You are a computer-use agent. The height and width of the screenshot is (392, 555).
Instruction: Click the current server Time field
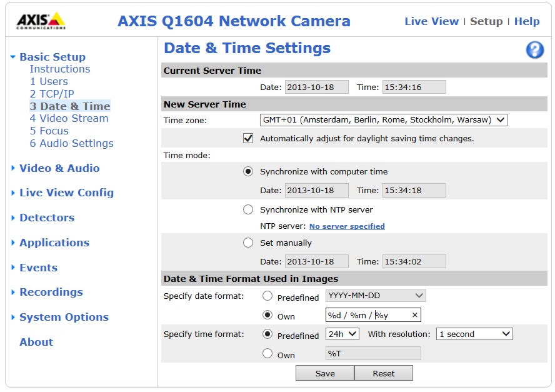tap(414, 87)
